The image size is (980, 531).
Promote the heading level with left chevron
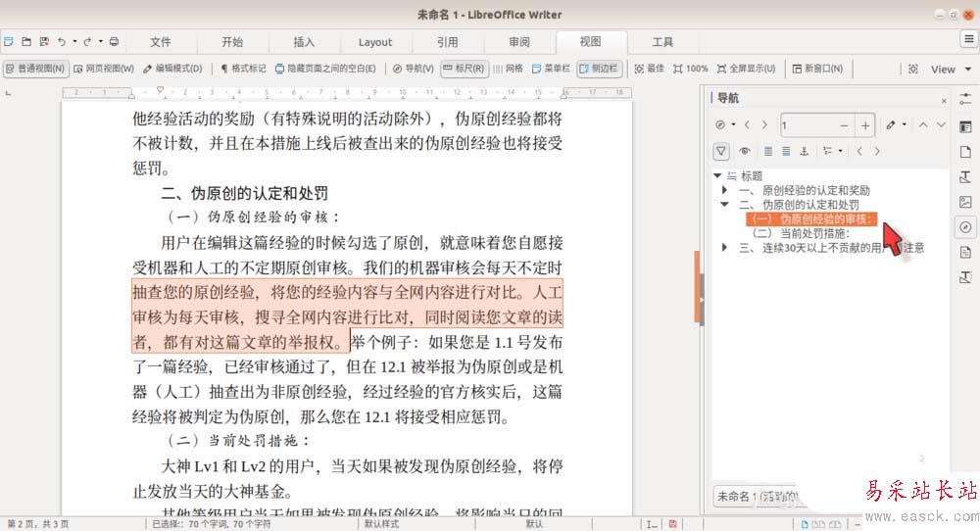859,151
